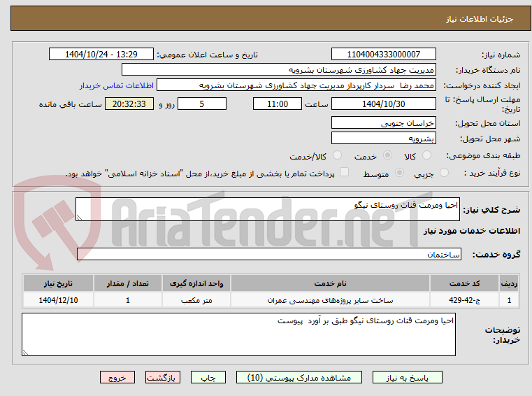Click the نام خدمت column header
The height and width of the screenshot is (396, 532).
pyautogui.click(x=330, y=283)
